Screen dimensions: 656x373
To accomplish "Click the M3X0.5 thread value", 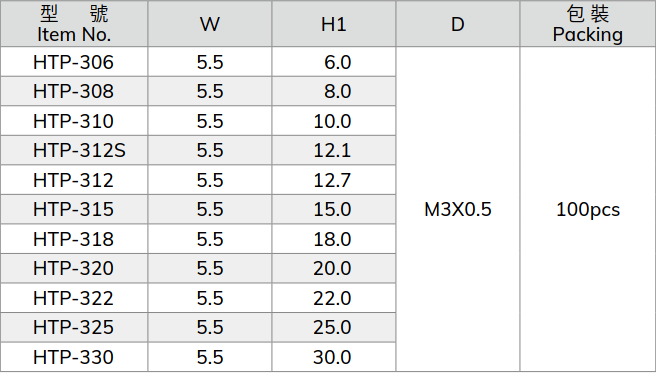I will tap(458, 209).
